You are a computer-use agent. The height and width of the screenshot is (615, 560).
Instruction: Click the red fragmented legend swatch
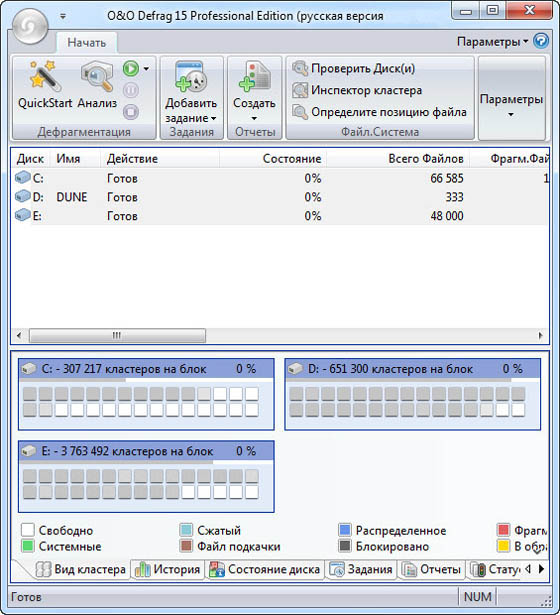pyautogui.click(x=503, y=530)
